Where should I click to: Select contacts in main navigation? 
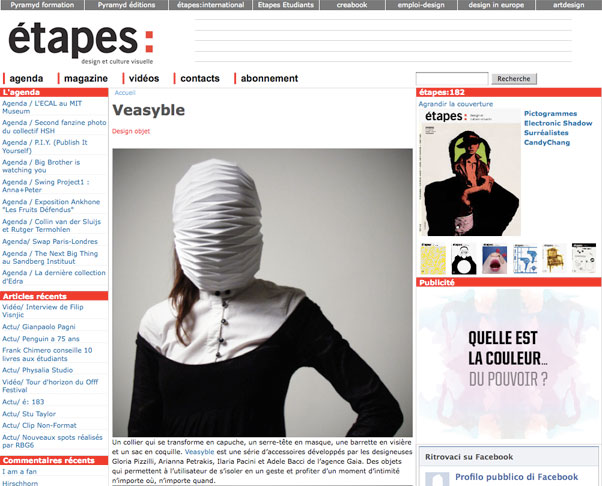coord(200,78)
